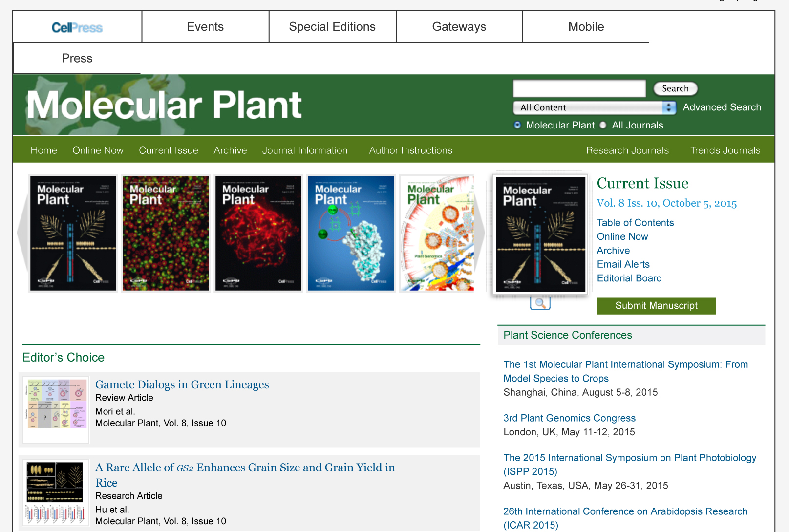The width and height of the screenshot is (789, 532).
Task: Open 1st Molecular Plant International Symposium link
Action: pyautogui.click(x=625, y=371)
